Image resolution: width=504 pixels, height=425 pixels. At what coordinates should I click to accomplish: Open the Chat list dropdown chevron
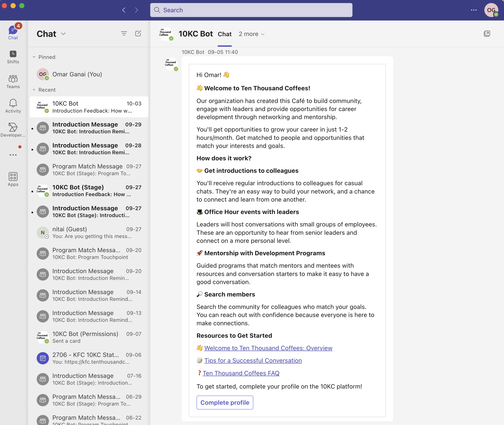pos(63,34)
